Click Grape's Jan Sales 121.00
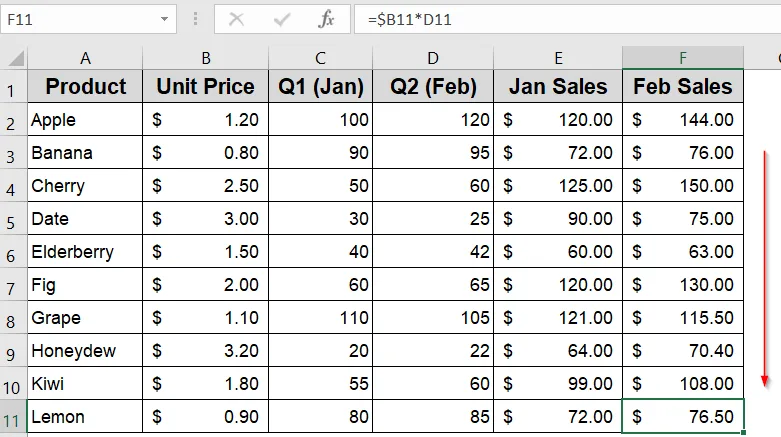 coord(558,317)
